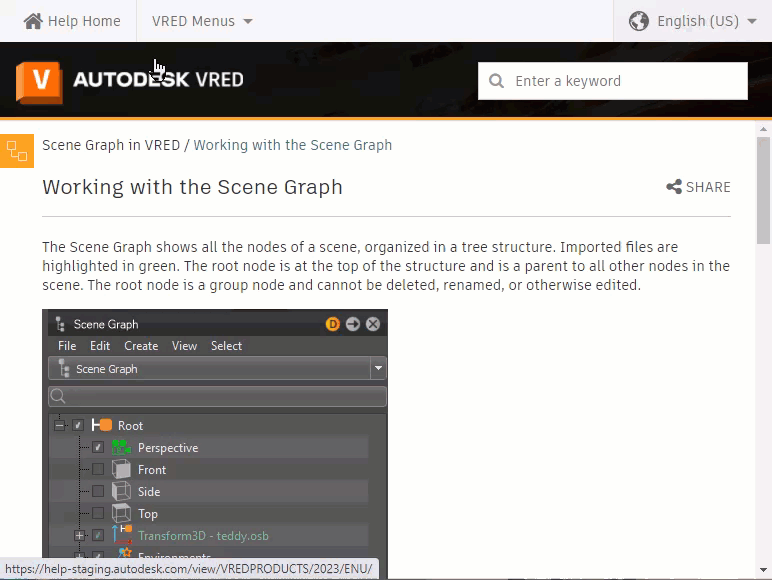Click the X icon in Scene Graph titlebar

point(373,324)
